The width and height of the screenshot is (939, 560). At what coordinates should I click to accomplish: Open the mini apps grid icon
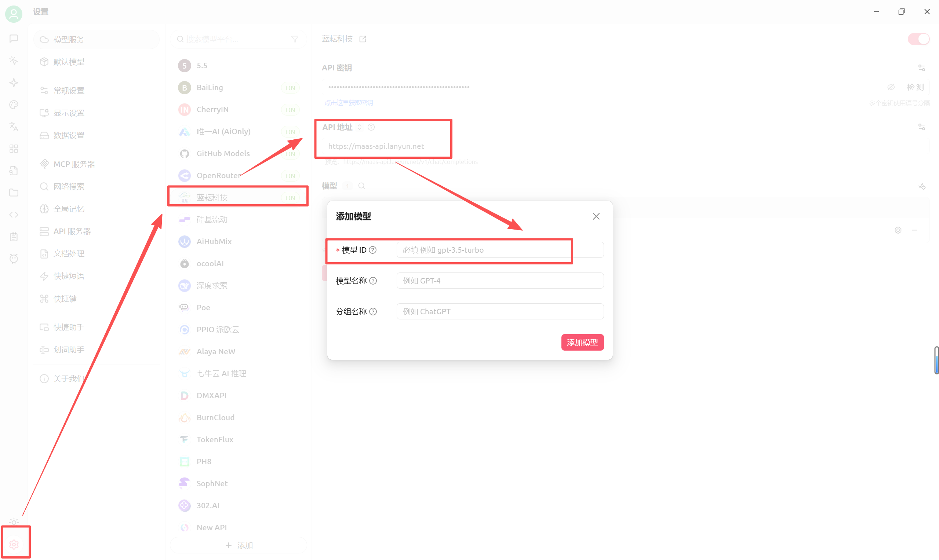tap(14, 149)
